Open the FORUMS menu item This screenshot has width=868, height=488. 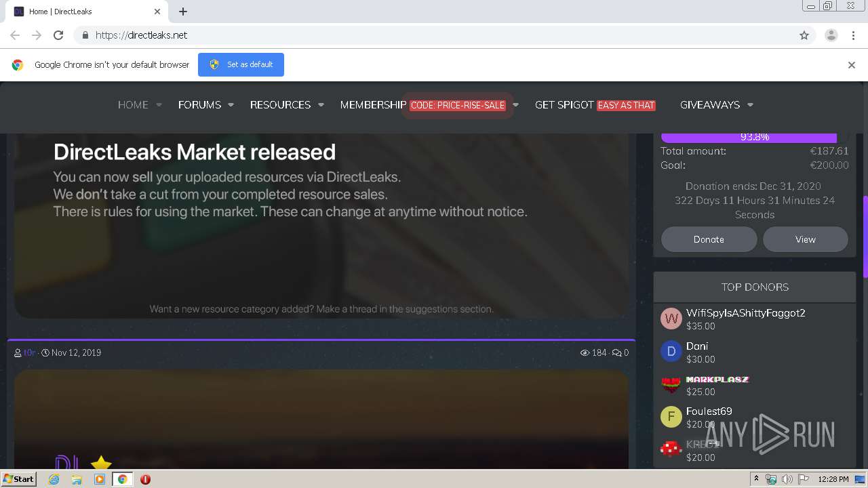click(199, 105)
